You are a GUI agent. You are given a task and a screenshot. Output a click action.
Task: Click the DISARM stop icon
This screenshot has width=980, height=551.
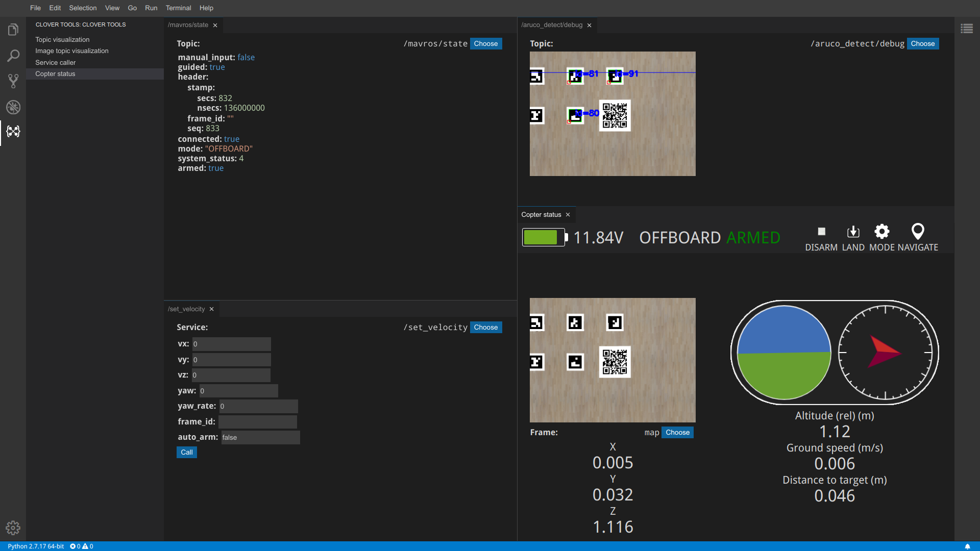[x=821, y=232]
